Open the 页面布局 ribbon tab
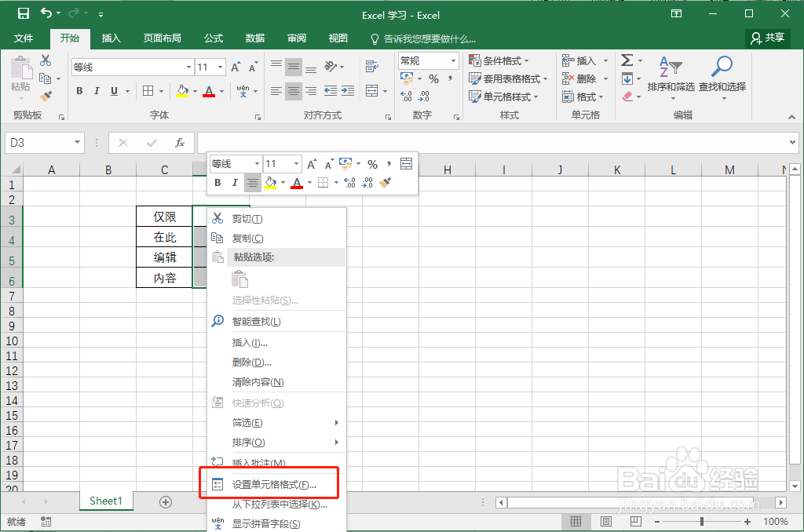Screen dimensions: 804x532 (162, 38)
